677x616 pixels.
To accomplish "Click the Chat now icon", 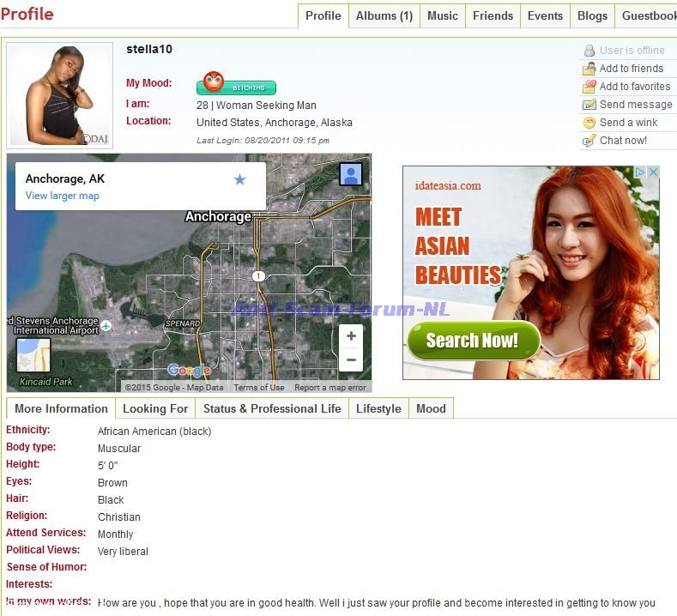I will [589, 141].
